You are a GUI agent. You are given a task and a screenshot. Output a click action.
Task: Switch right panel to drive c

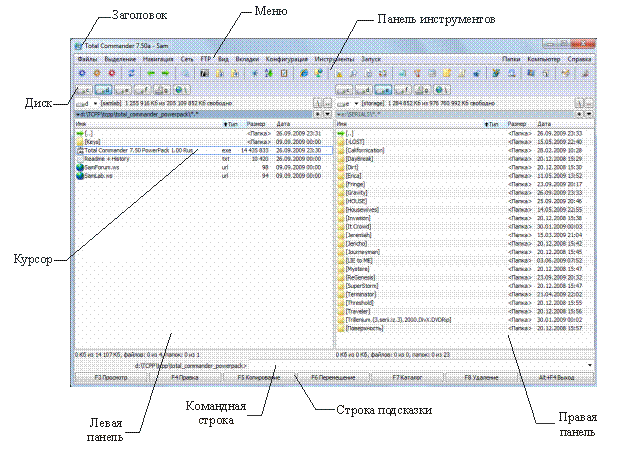tap(344, 90)
